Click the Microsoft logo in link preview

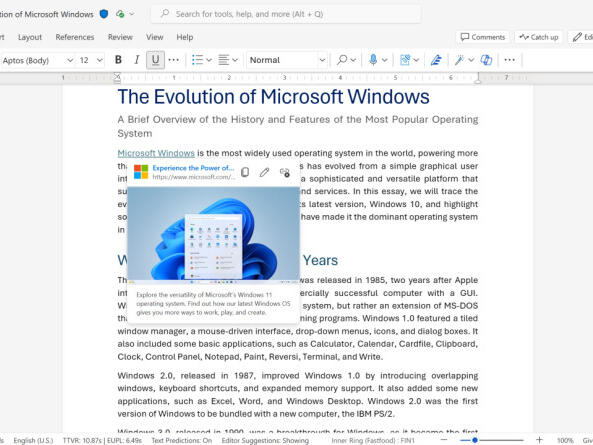141,172
